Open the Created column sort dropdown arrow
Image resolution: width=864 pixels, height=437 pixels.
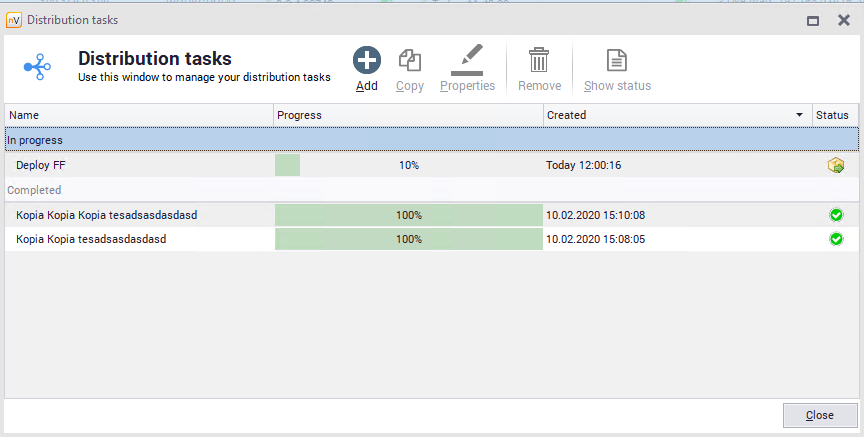coord(799,116)
